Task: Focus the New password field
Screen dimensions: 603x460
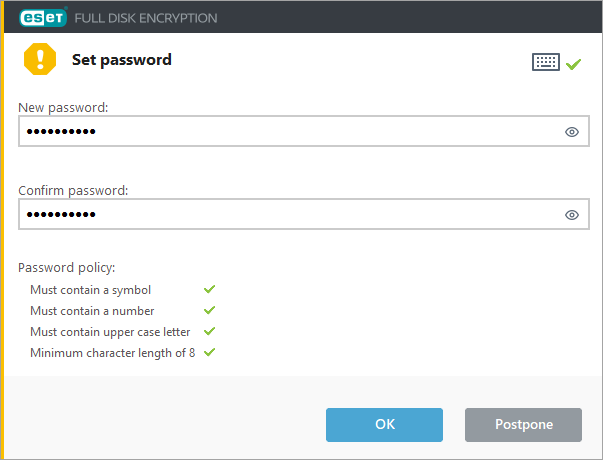Action: click(304, 131)
